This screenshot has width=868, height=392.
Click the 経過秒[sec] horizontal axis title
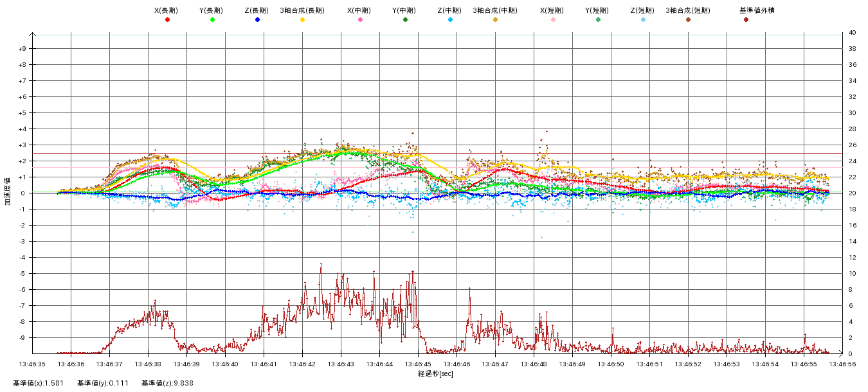point(435,374)
